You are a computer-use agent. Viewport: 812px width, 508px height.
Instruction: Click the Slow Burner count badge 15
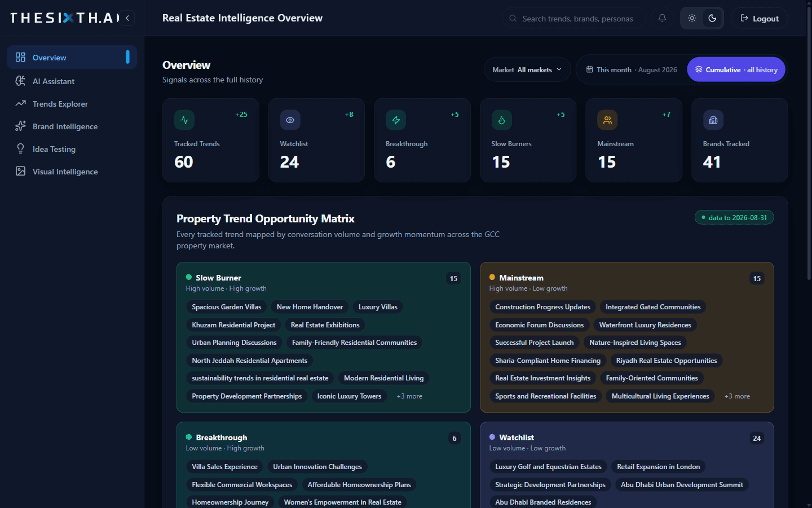(453, 278)
